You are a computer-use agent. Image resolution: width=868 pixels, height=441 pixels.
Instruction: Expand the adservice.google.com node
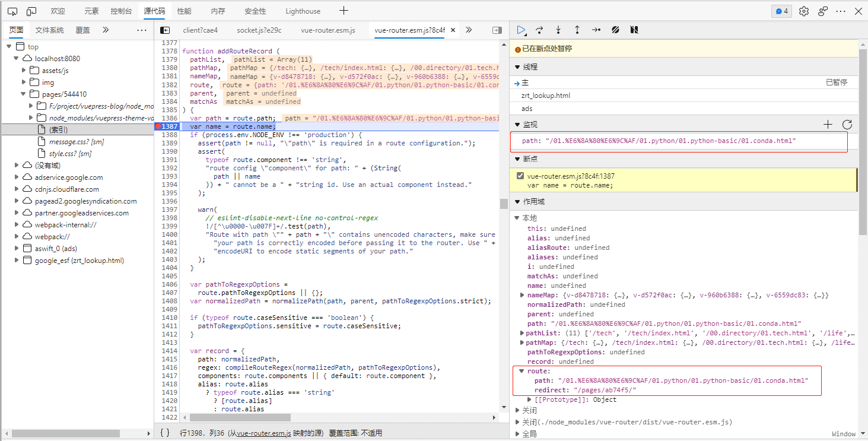pos(17,177)
